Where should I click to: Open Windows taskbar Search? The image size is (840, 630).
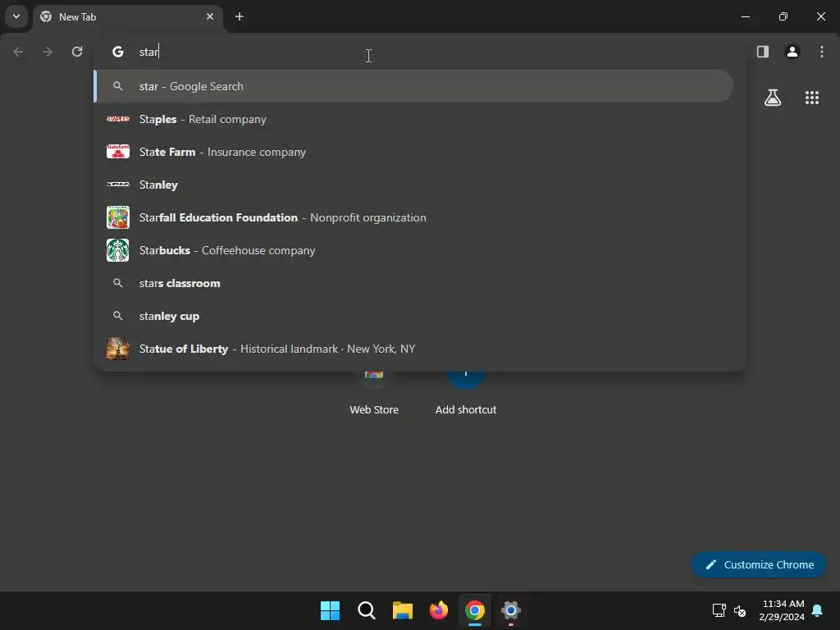367,610
